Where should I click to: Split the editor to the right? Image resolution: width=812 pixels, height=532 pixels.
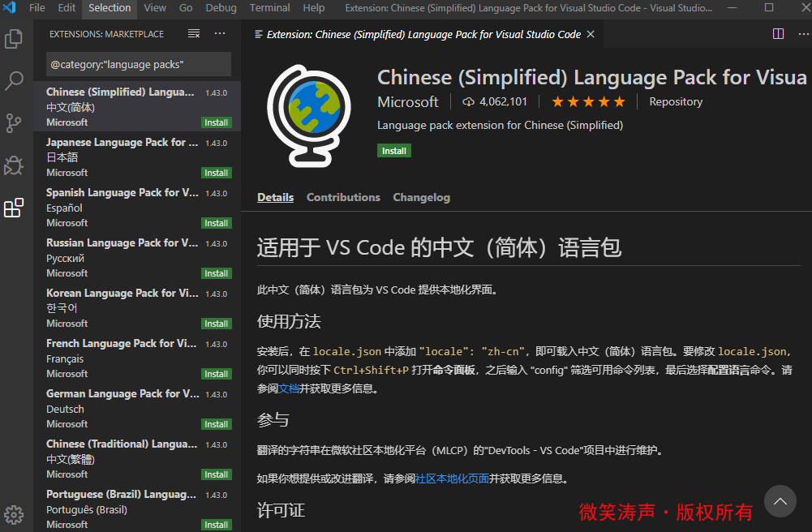point(778,34)
